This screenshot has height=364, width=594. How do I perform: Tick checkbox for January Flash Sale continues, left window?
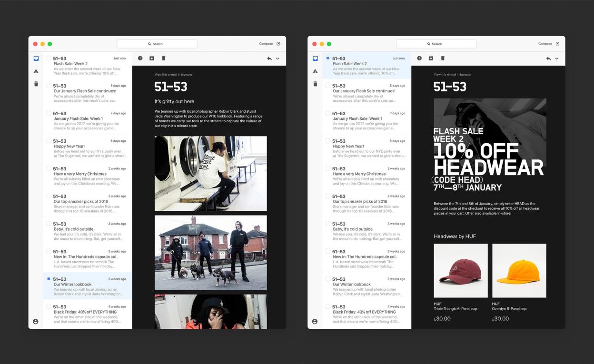pos(49,86)
